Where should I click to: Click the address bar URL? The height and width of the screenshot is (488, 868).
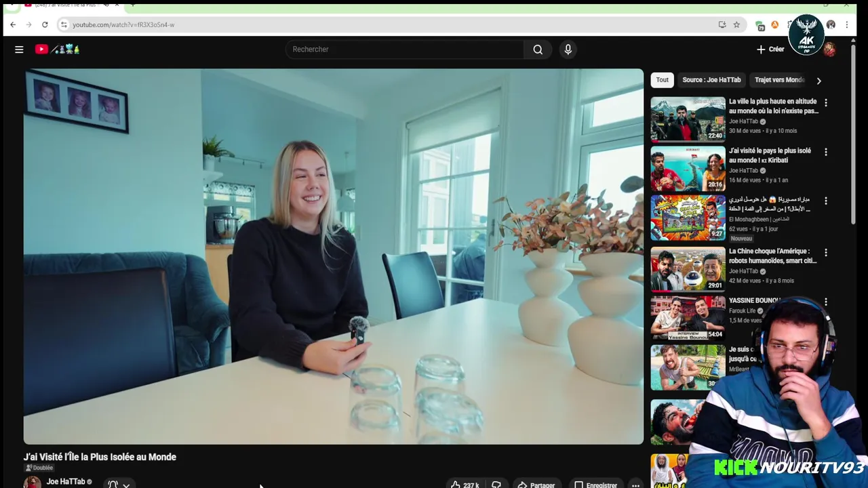(x=123, y=25)
